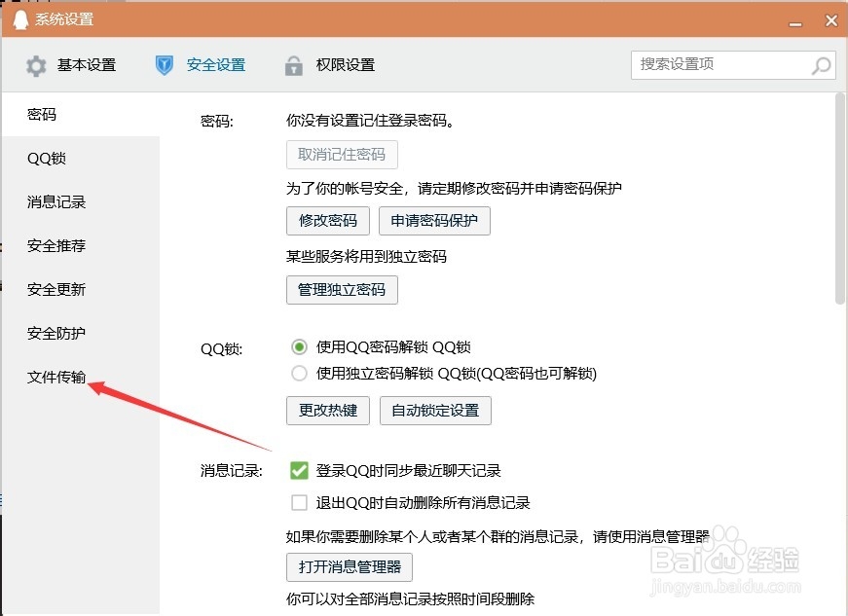Enable 退出QQ时自动删除所有消息记录
848x616 pixels.
(299, 502)
